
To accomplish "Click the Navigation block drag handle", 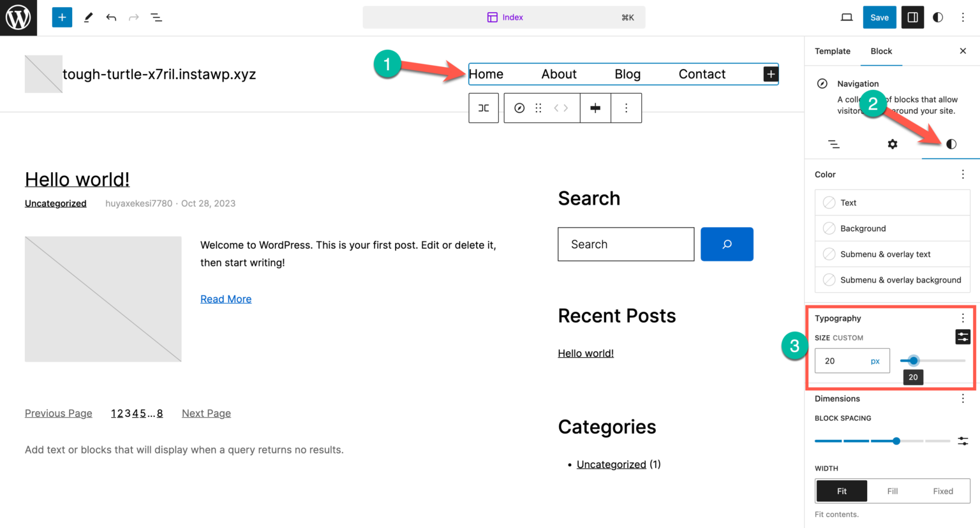I will coord(538,108).
